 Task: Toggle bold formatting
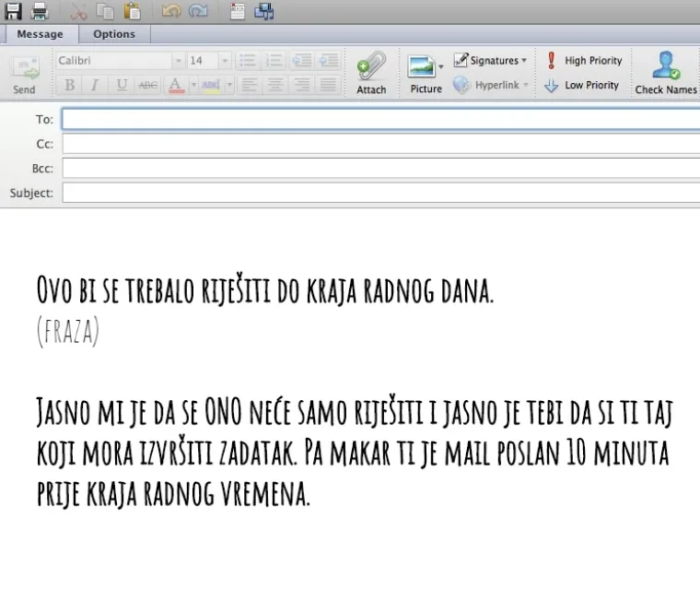point(69,85)
